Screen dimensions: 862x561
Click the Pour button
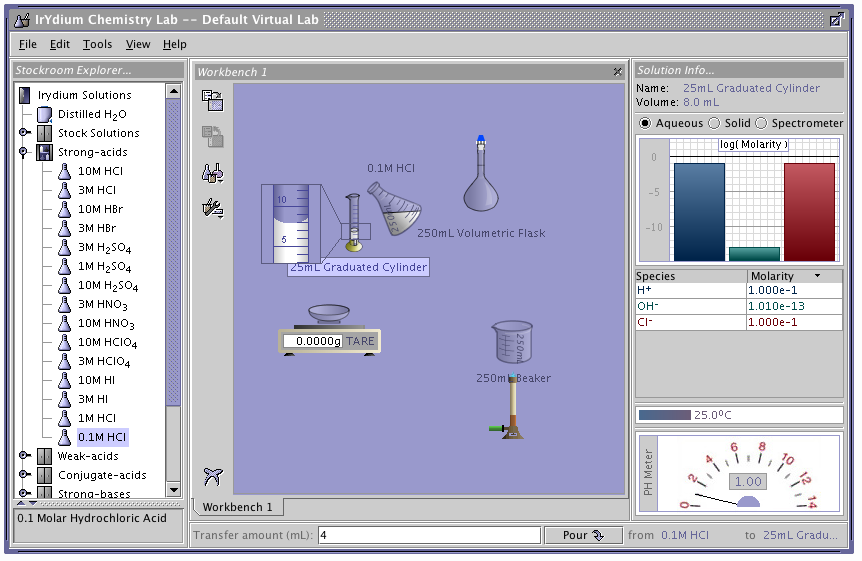click(x=583, y=535)
